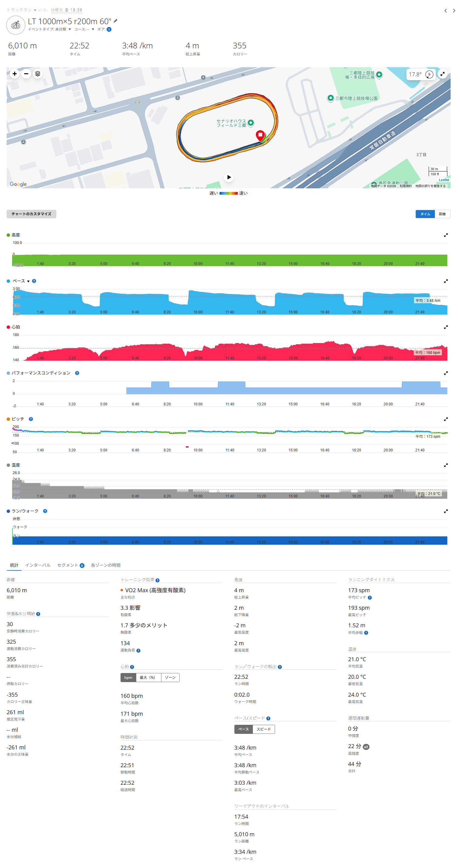Expand the map to fullscreen
The height and width of the screenshot is (868, 460).
pos(442,74)
